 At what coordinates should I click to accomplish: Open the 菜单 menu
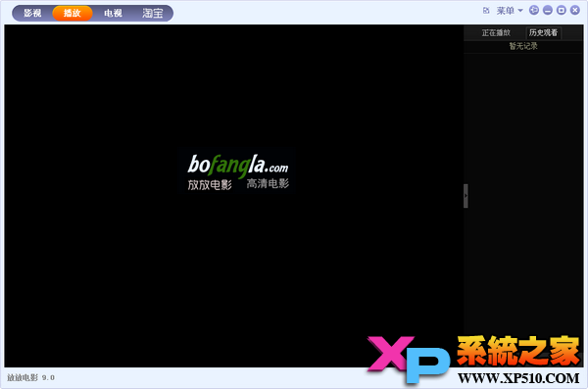click(505, 11)
